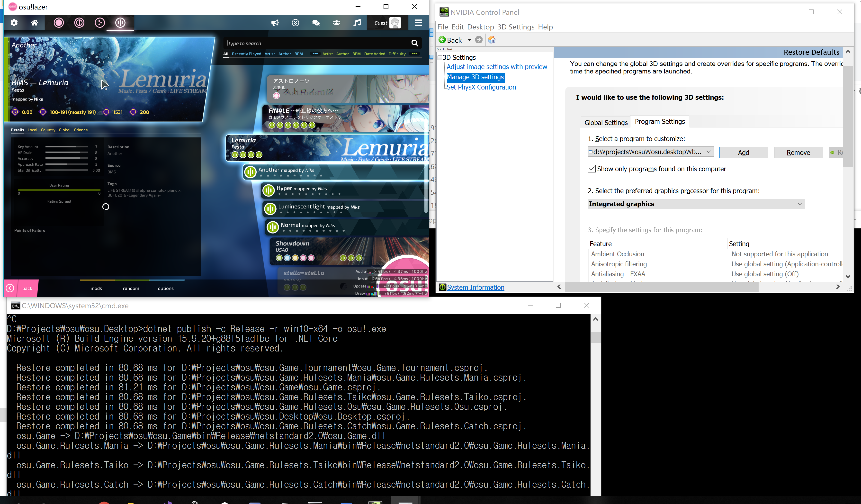Click the grey Forward arrow in NVIDIA Control Panel
This screenshot has width=861, height=504.
pos(479,40)
